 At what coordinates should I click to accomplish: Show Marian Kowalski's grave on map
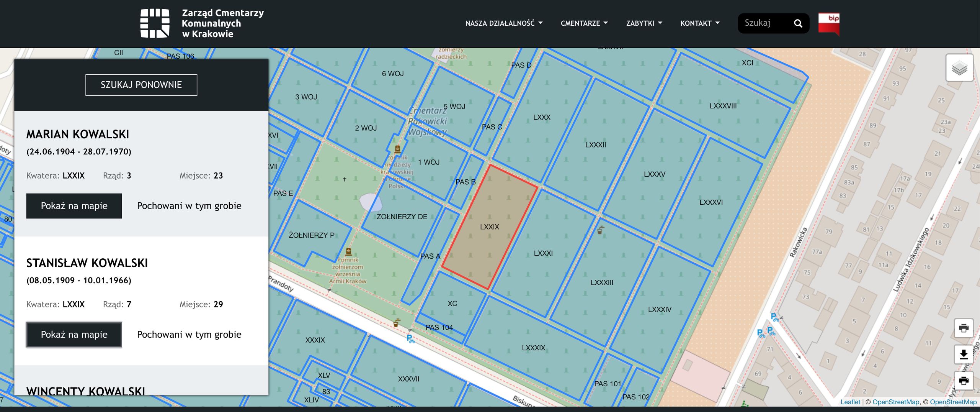[74, 206]
